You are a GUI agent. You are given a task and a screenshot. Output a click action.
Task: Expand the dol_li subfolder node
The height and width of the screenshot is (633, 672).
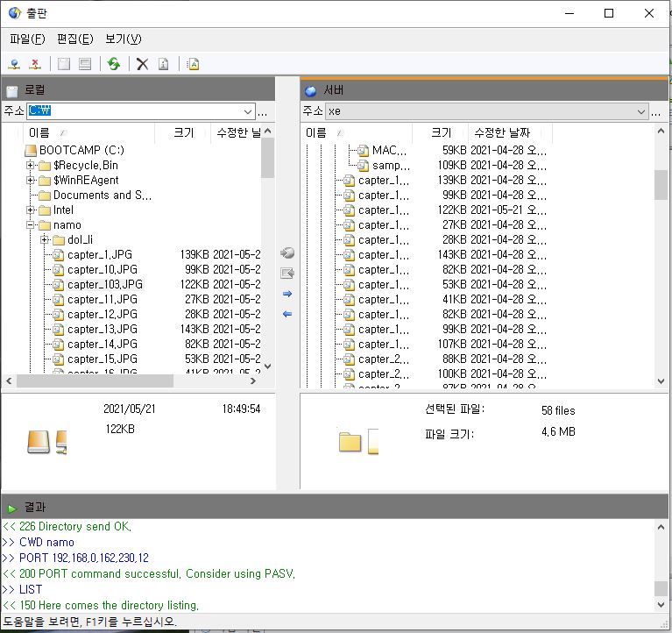pos(45,240)
